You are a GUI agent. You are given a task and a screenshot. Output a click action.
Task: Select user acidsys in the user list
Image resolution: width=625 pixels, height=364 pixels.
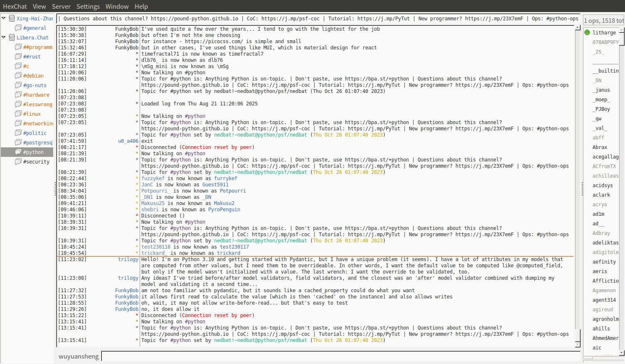(x=603, y=185)
